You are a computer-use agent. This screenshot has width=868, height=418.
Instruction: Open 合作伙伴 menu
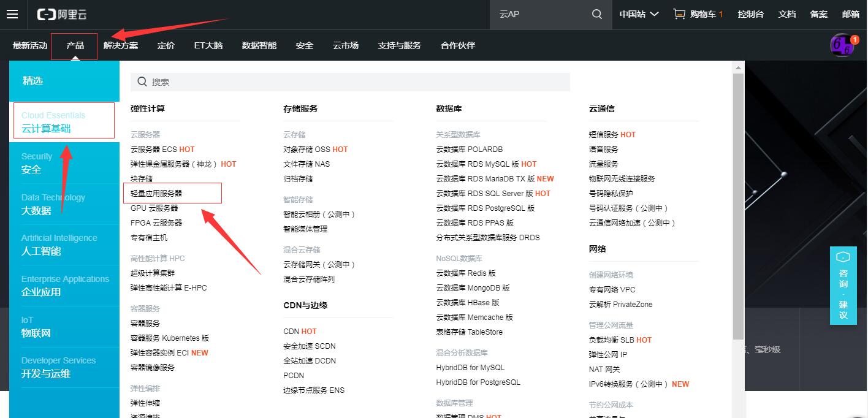458,45
